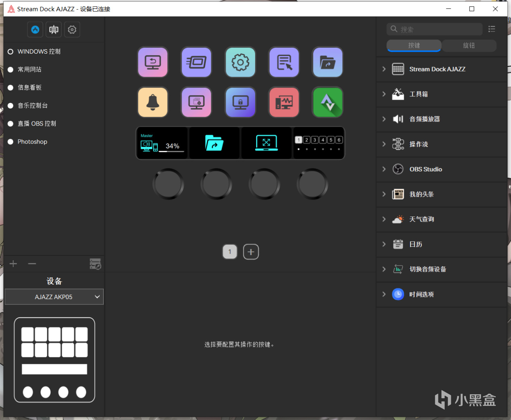Select the fullscreen laptop touch-strip icon
The height and width of the screenshot is (420, 511).
266,143
